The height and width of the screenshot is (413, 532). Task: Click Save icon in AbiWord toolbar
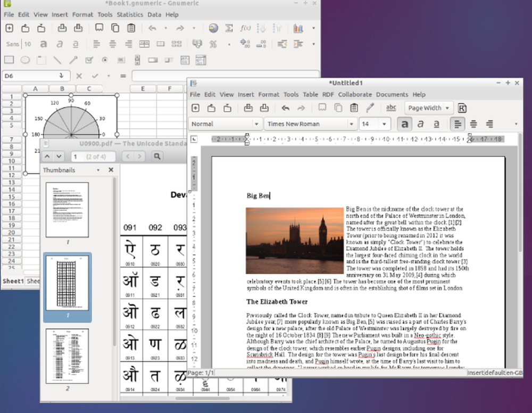coord(227,108)
